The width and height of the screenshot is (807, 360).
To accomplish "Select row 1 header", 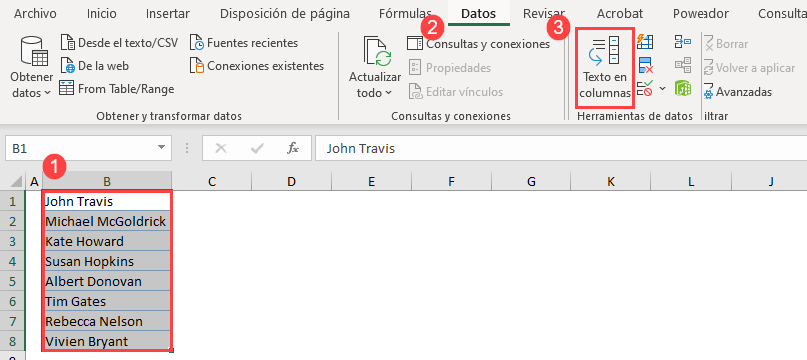I will pos(13,201).
